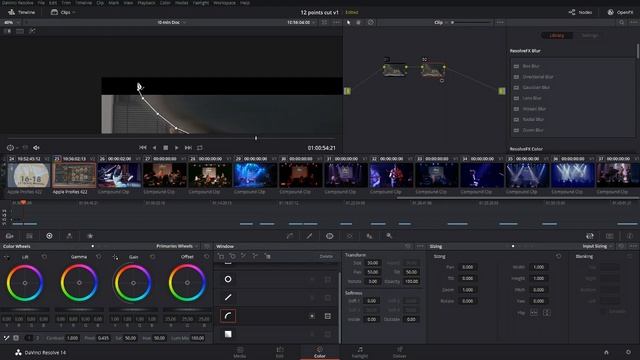This screenshot has height=360, width=640.
Task: Flip image vertically in Sizing
Action: (x=547, y=313)
